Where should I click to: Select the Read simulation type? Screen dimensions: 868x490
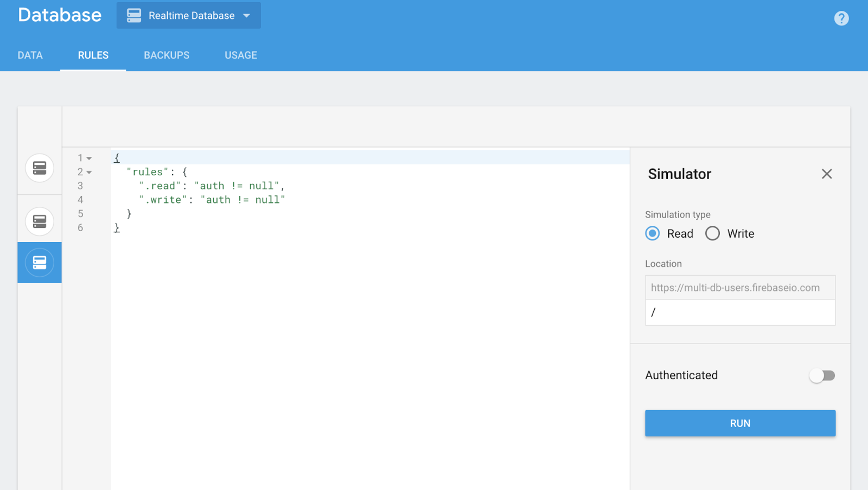[653, 233]
